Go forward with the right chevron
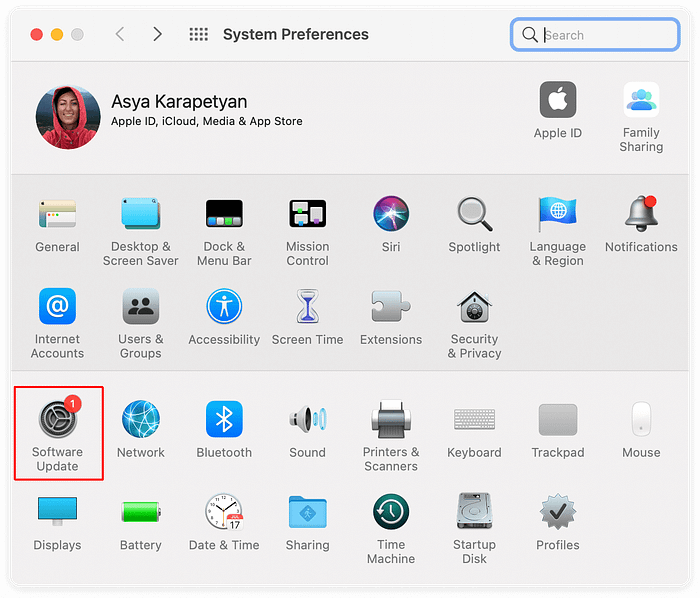This screenshot has height=598, width=700. click(157, 34)
